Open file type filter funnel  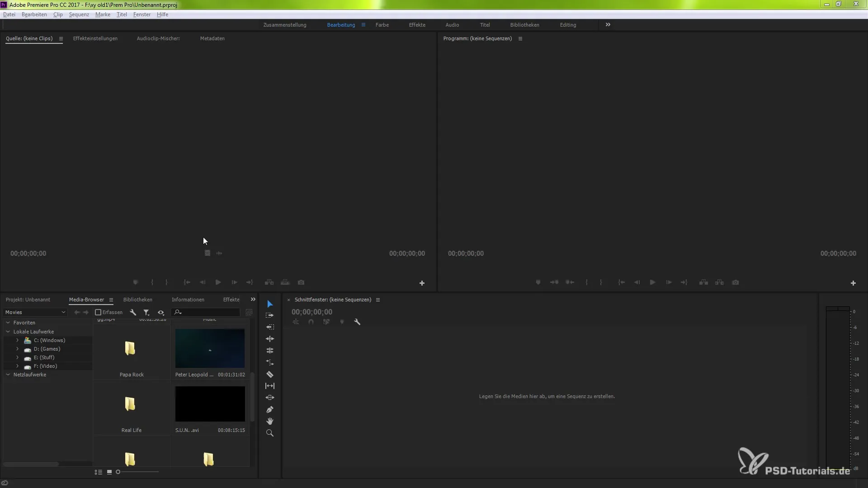[146, 312]
